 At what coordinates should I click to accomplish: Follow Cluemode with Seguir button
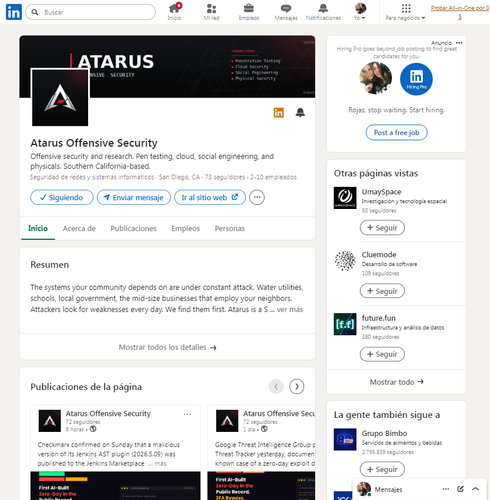pos(382,291)
